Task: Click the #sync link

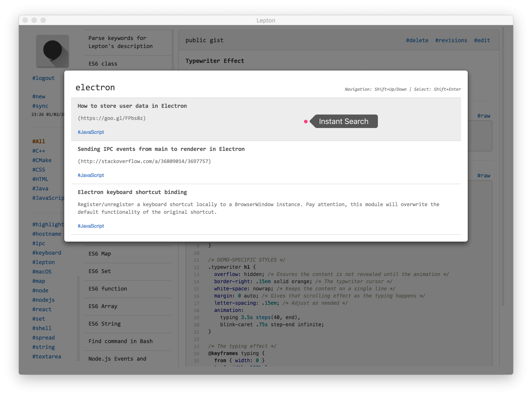Action: 40,106
